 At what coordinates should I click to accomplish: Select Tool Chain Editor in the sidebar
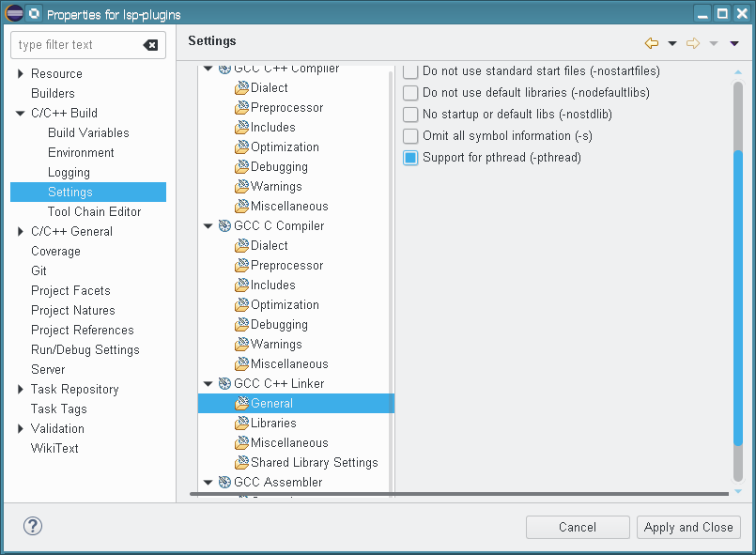[x=94, y=212]
